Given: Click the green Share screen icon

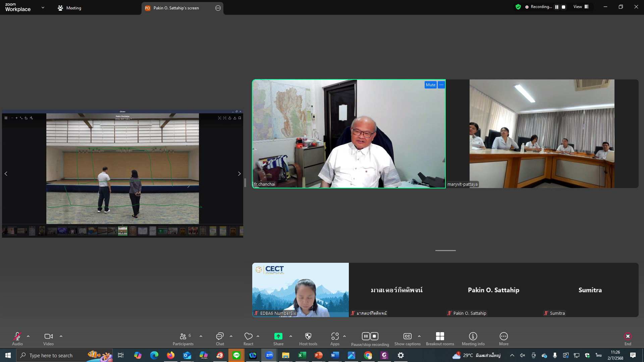Looking at the screenshot, I should pyautogui.click(x=278, y=336).
